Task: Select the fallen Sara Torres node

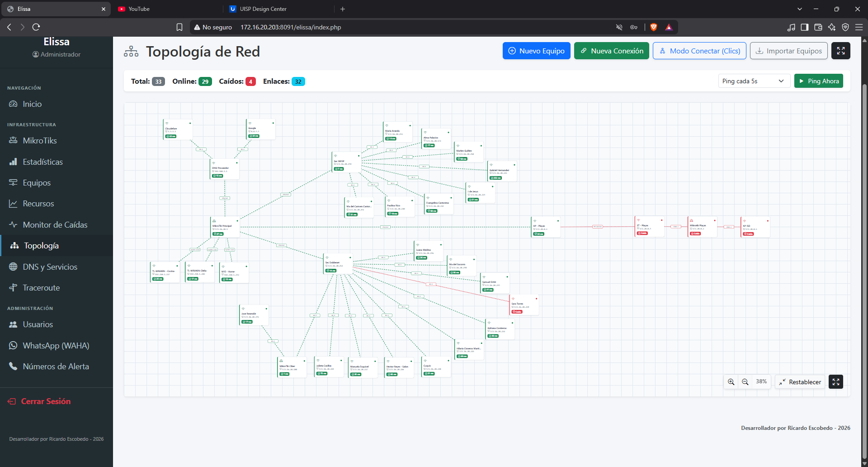Action: 524,305
